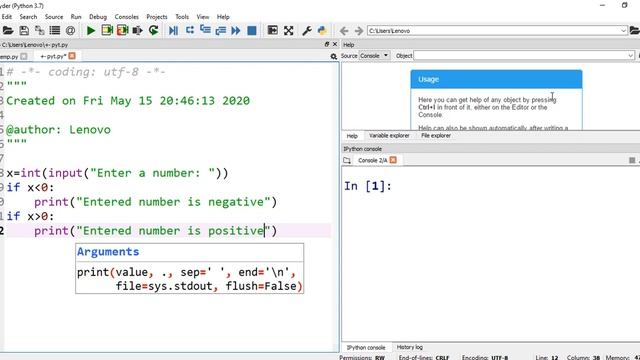Run the file with the green play icon
The image size is (640, 360).
91,31
